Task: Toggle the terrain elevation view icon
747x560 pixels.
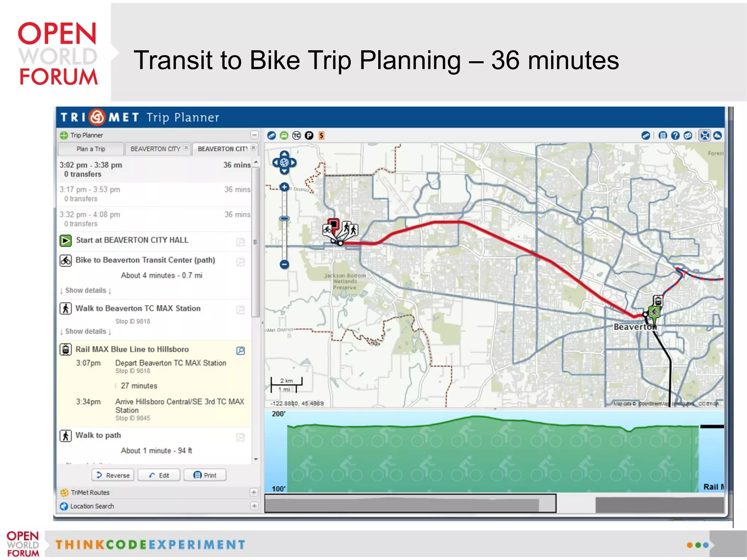Action: 717,136
